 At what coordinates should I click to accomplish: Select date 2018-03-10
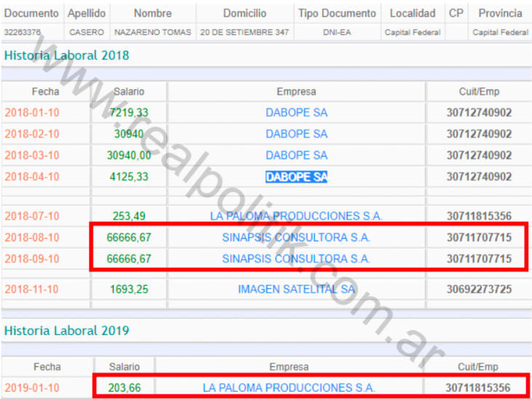point(32,155)
